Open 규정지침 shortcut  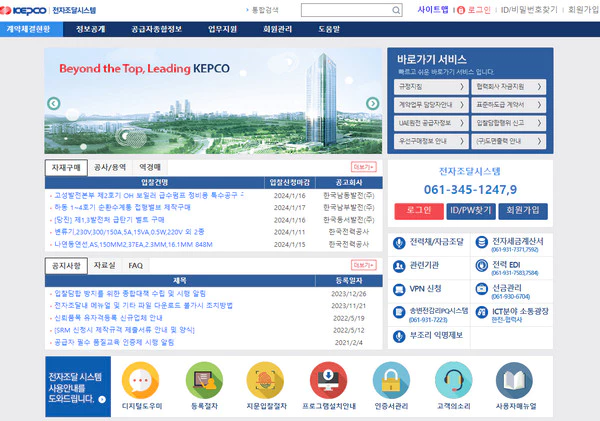point(431,87)
